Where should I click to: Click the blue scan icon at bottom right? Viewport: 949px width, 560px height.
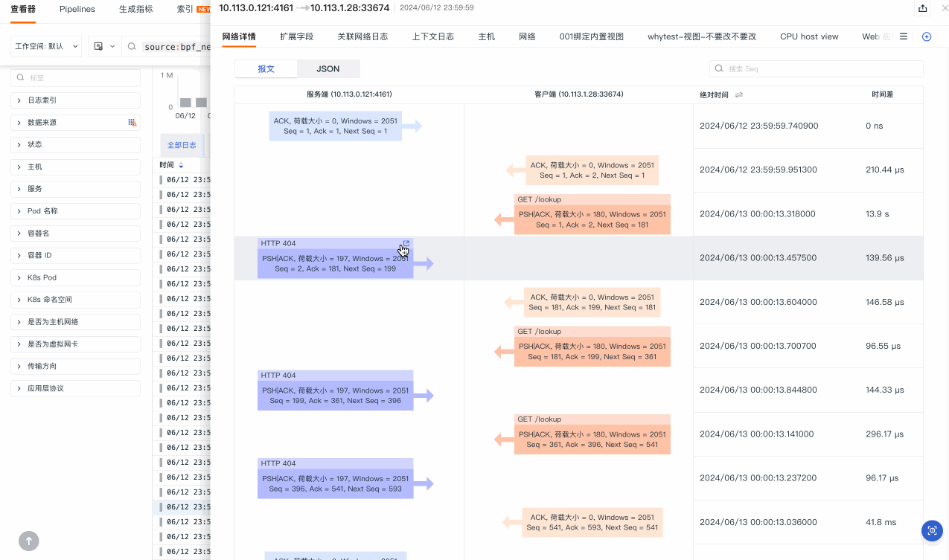[932, 530]
